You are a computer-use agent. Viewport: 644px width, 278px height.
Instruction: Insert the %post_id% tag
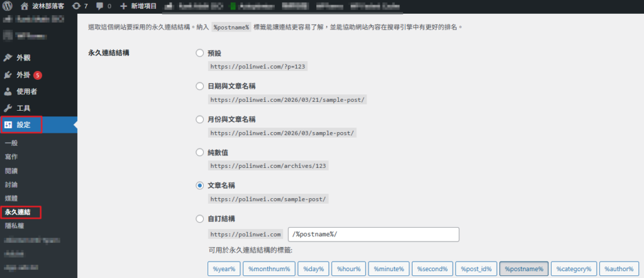click(477, 269)
